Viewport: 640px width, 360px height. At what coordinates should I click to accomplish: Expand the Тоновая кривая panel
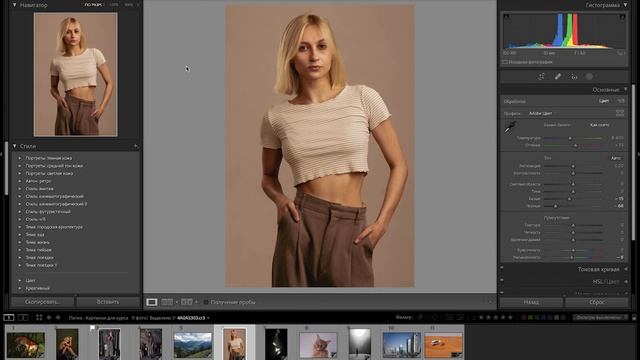[x=626, y=269]
